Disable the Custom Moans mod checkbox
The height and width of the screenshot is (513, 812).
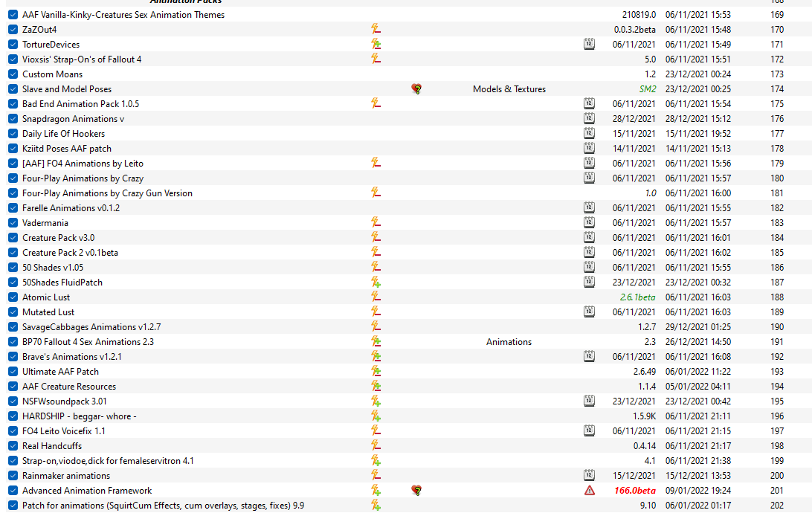13,74
